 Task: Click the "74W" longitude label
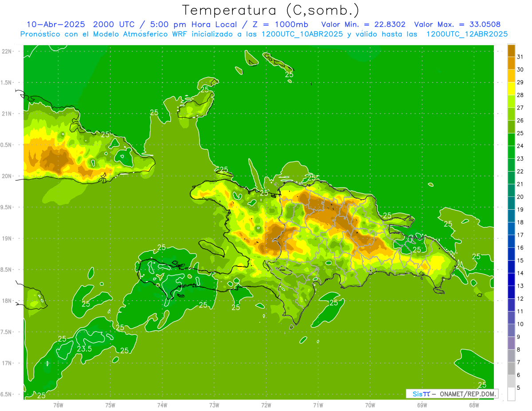click(x=162, y=405)
